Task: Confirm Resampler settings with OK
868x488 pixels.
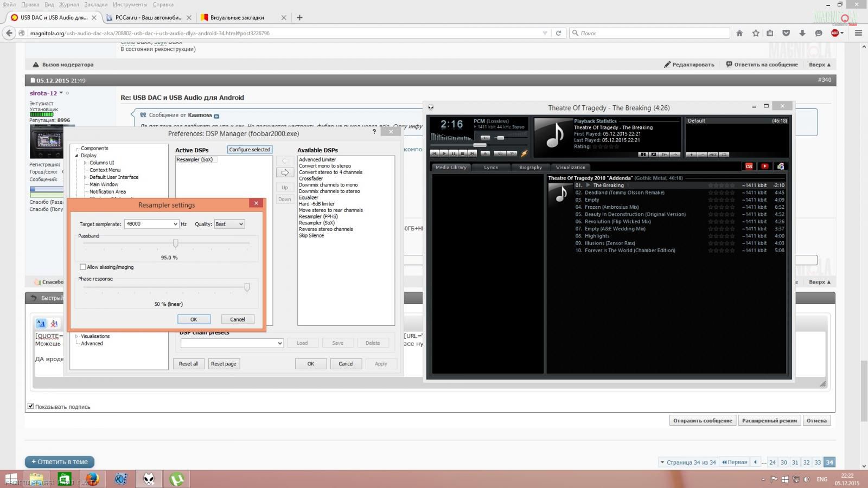Action: click(x=194, y=319)
